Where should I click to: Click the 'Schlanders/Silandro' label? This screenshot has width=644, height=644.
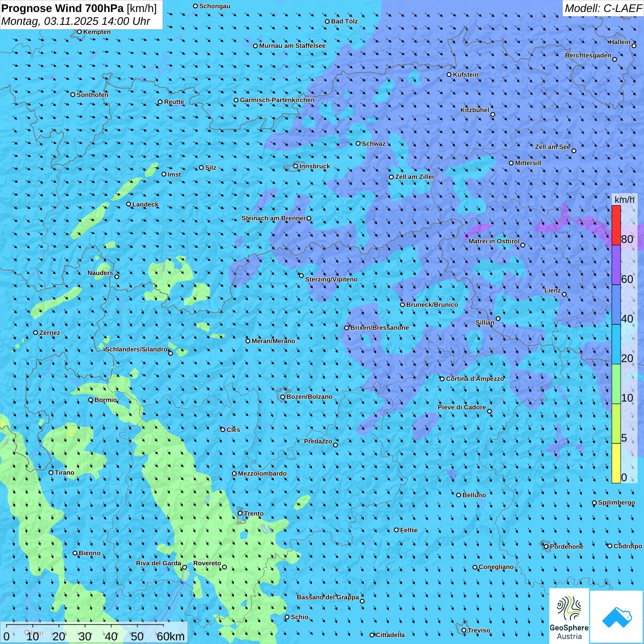coord(137,349)
